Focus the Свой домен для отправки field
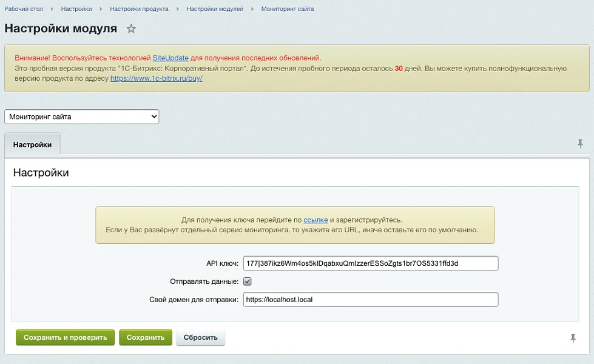This screenshot has height=364, width=594. click(x=371, y=300)
